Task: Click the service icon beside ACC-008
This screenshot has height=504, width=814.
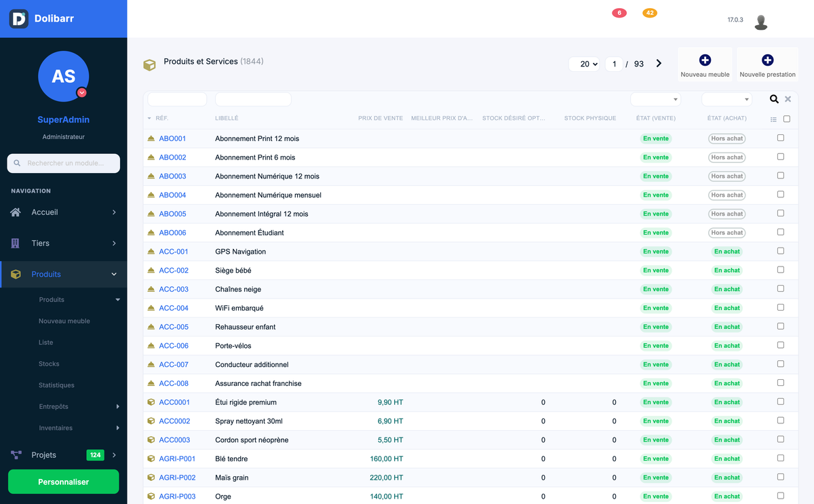Action: tap(151, 383)
